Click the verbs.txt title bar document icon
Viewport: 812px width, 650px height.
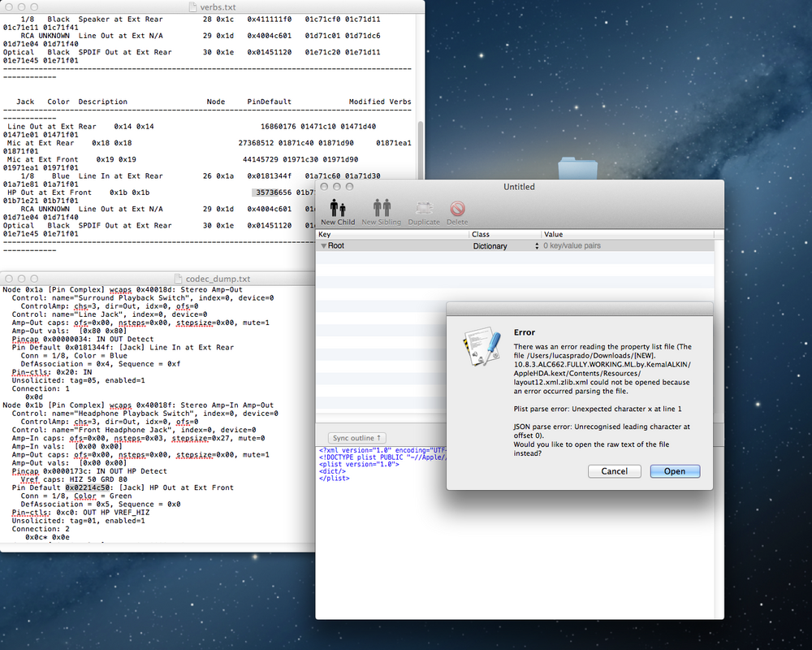click(x=192, y=7)
